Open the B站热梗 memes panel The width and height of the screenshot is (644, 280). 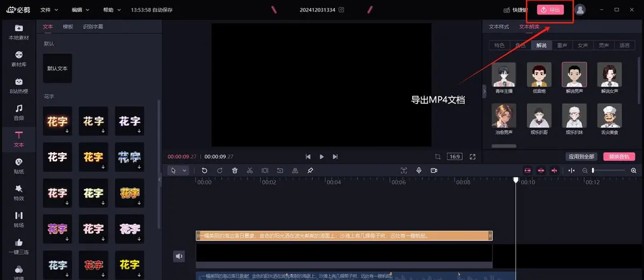[19, 86]
